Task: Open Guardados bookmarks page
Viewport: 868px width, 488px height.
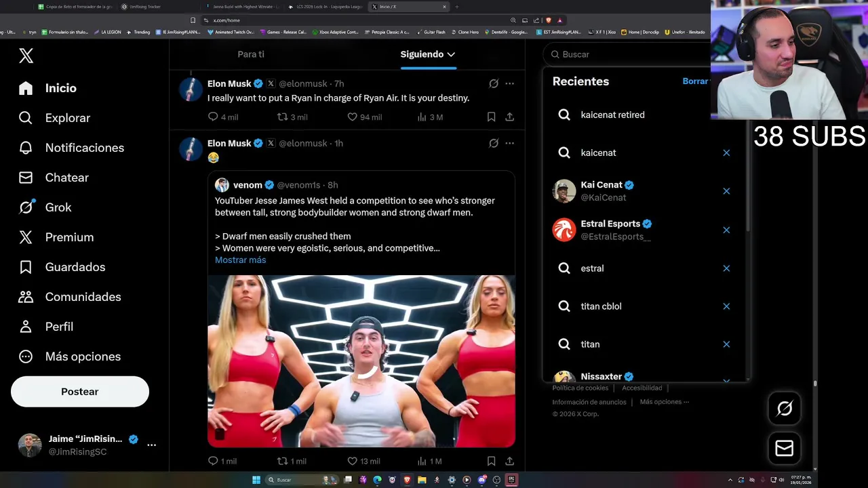Action: tap(62, 267)
